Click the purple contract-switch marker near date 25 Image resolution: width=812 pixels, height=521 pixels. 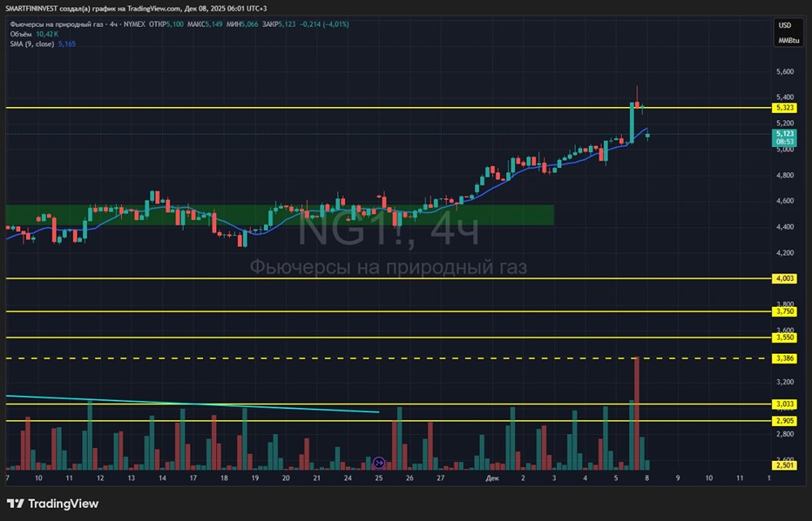[378, 463]
